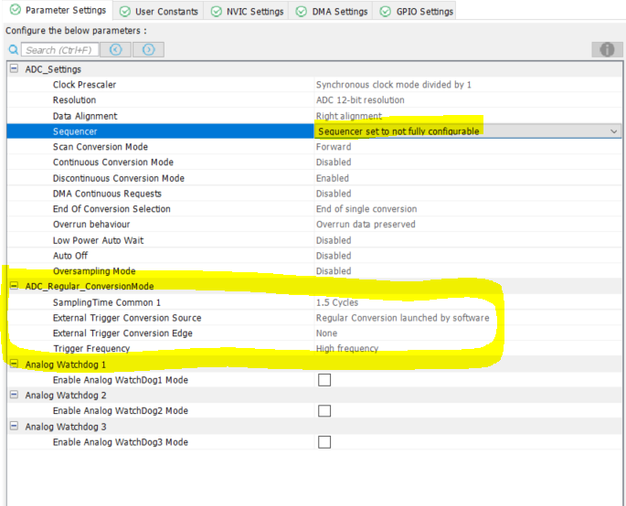Select the Overrun behaviour row
Screen dimensions: 626x506
tap(314, 224)
